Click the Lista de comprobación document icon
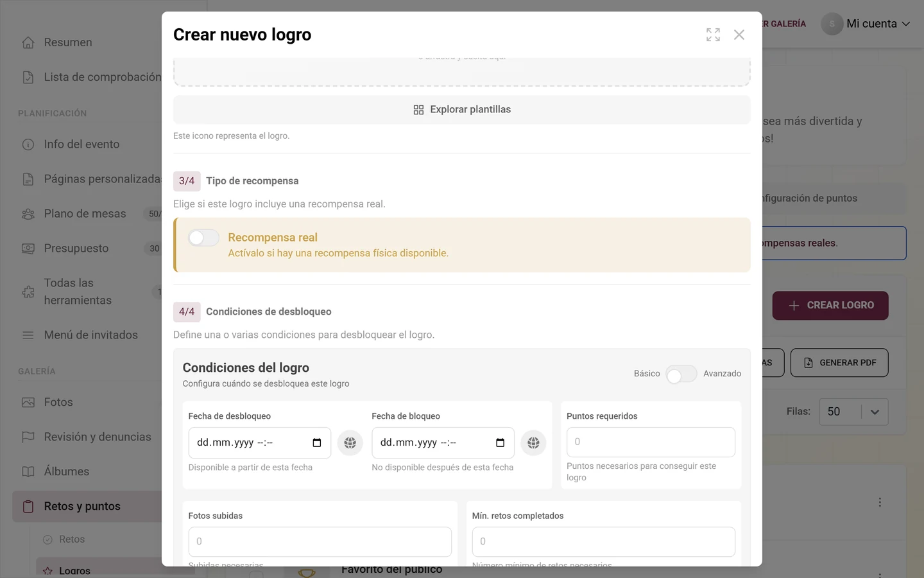 [28, 77]
